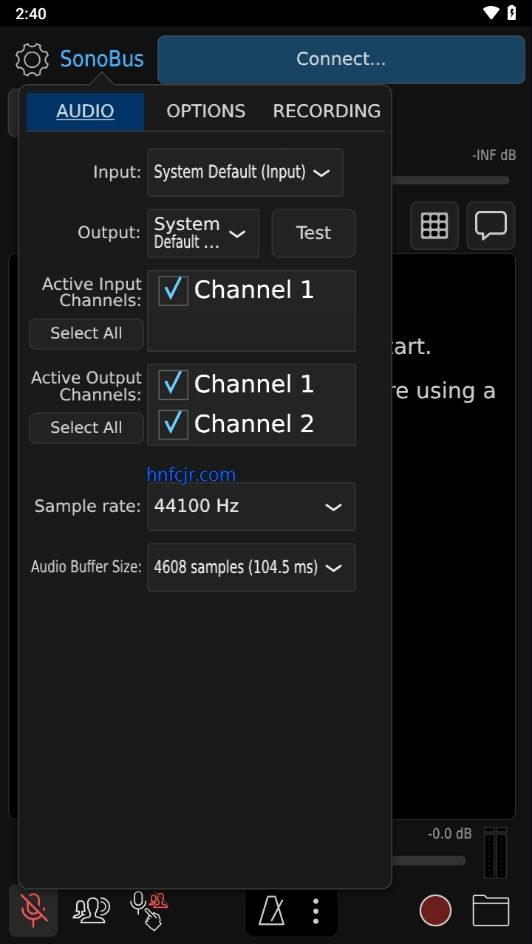Open settings via the gear icon
532x944 pixels.
pos(32,59)
